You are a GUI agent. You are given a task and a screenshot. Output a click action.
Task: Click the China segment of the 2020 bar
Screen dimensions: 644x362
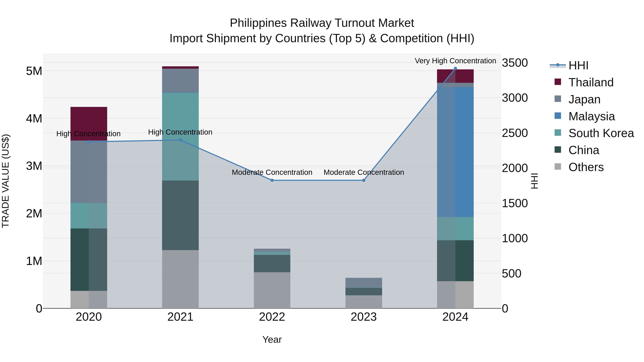point(89,260)
